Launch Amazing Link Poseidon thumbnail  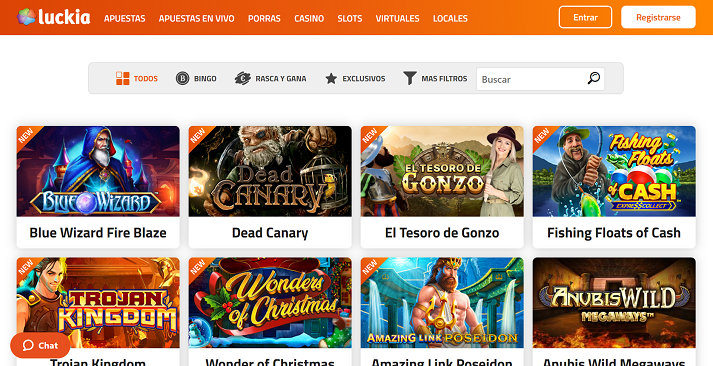(x=442, y=303)
